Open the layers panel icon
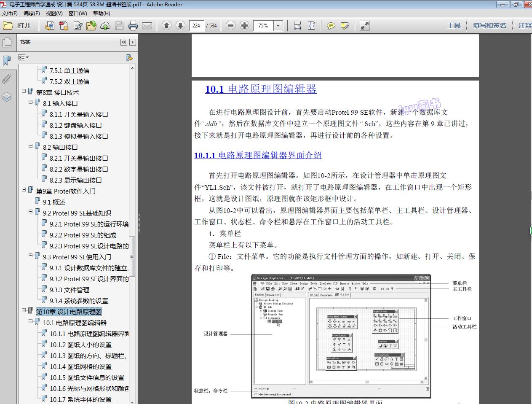This screenshot has height=404, width=532. click(x=7, y=97)
